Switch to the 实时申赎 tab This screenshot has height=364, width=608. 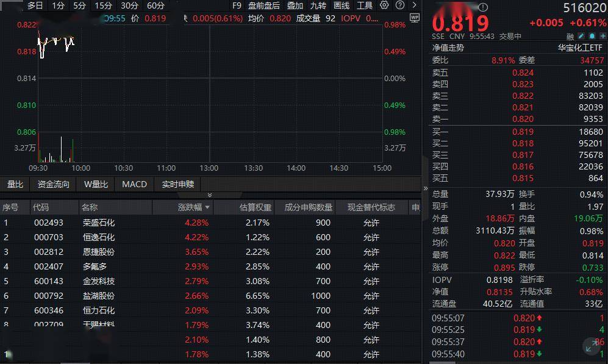[x=178, y=184]
